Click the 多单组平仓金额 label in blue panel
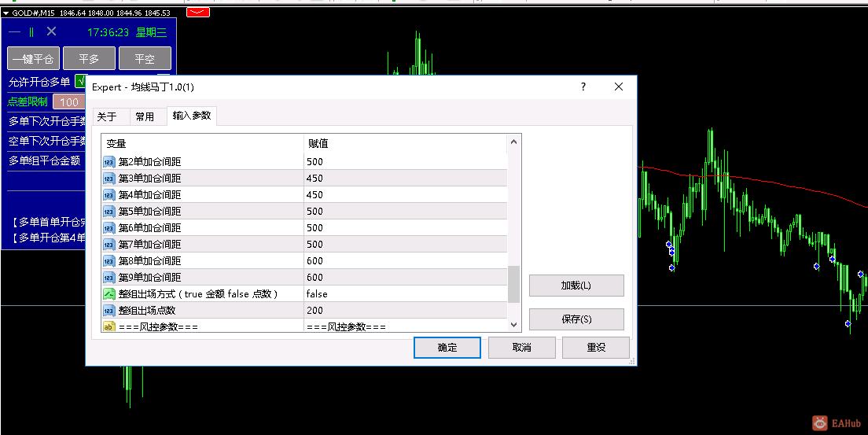The height and width of the screenshot is (435, 868). (x=44, y=160)
